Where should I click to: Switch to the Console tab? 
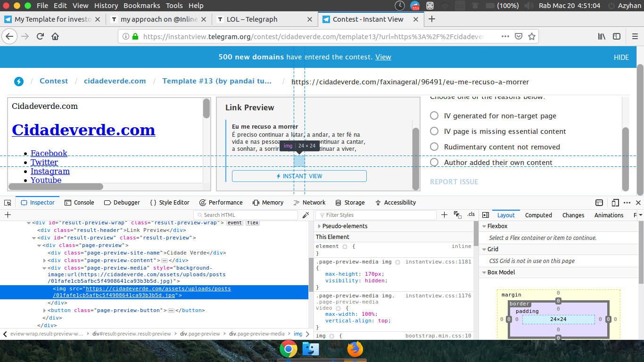pyautogui.click(x=79, y=203)
